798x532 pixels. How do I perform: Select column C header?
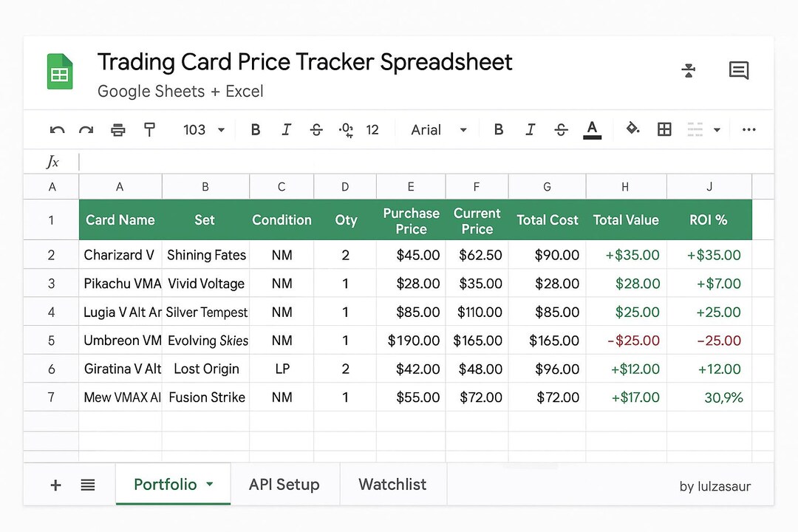coord(282,187)
